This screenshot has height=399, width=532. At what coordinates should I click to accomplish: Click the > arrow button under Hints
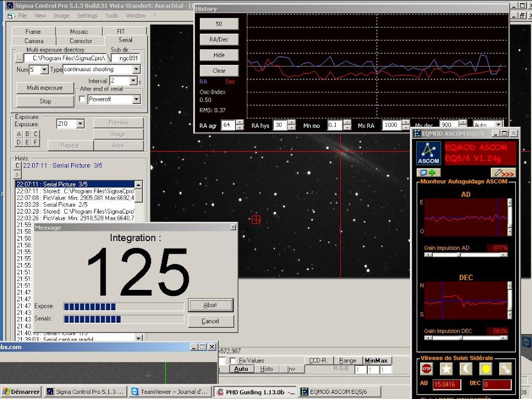(18, 175)
